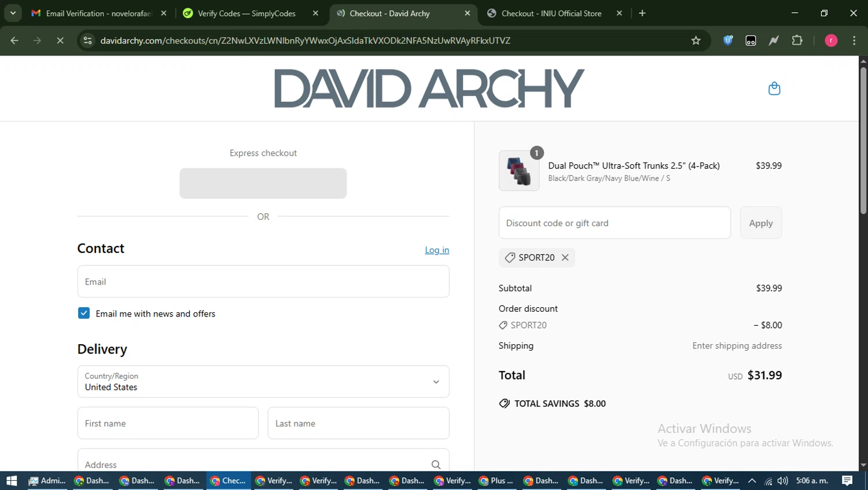Open the Bitwarden shield extension icon
Image resolution: width=868 pixels, height=490 pixels.
728,40
